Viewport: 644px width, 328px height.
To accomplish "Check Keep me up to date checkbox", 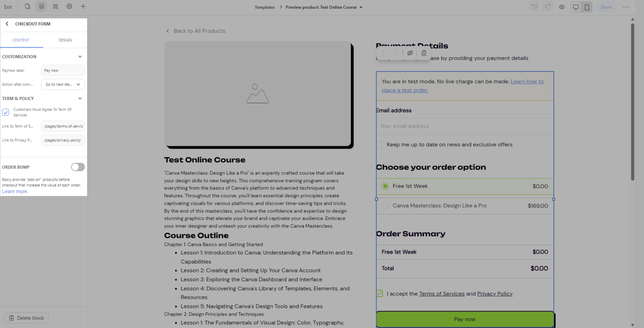I will pos(380,145).
